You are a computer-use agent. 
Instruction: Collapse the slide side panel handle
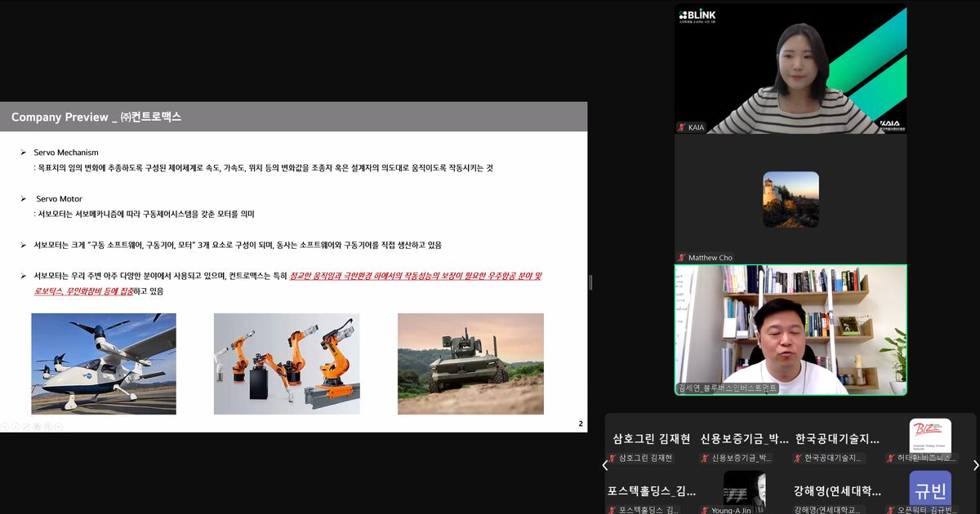(x=590, y=281)
